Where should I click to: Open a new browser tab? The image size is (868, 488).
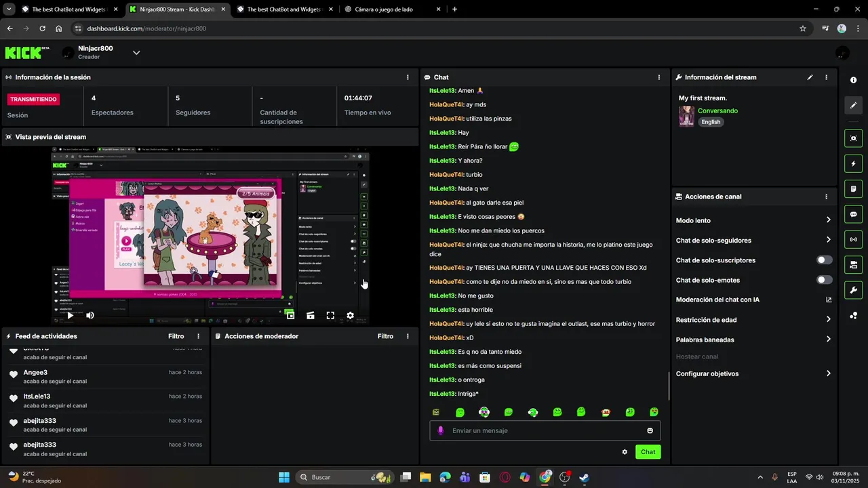pos(454,9)
